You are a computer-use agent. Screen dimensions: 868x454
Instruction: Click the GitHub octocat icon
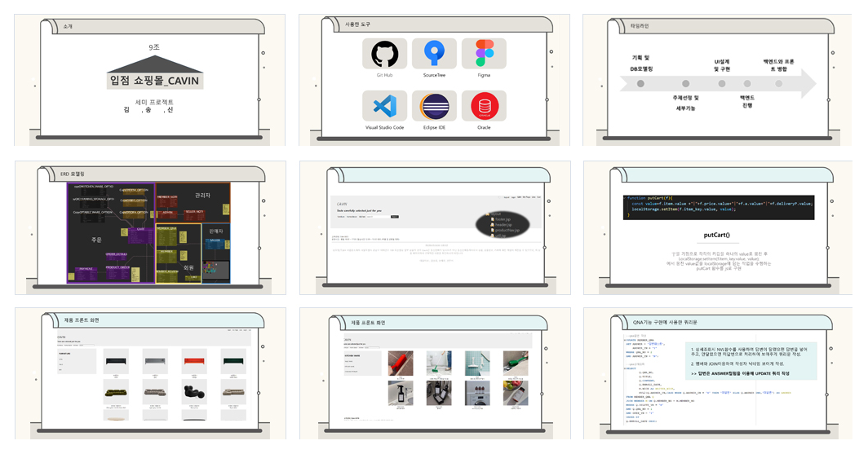[x=385, y=54]
